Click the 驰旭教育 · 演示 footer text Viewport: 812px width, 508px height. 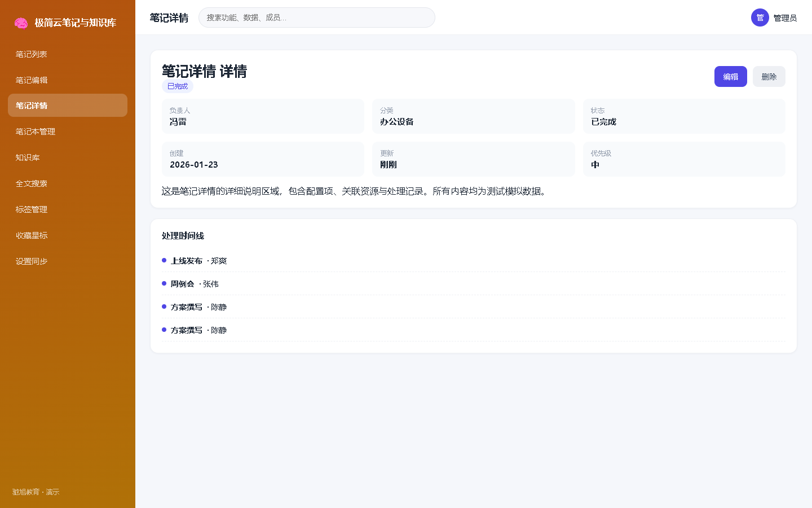point(36,492)
